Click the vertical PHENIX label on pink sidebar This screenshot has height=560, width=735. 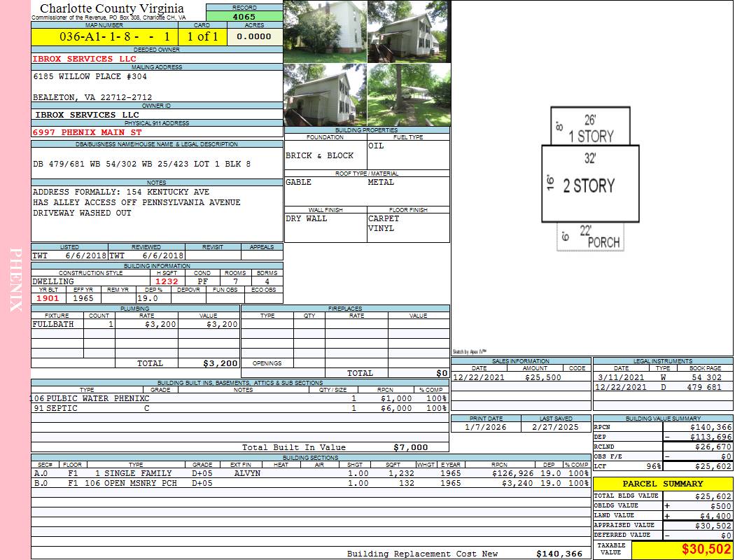point(15,279)
